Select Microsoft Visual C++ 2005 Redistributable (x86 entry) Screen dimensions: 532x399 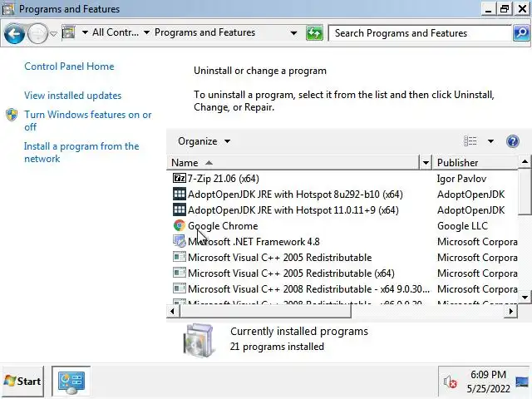pyautogui.click(x=280, y=258)
